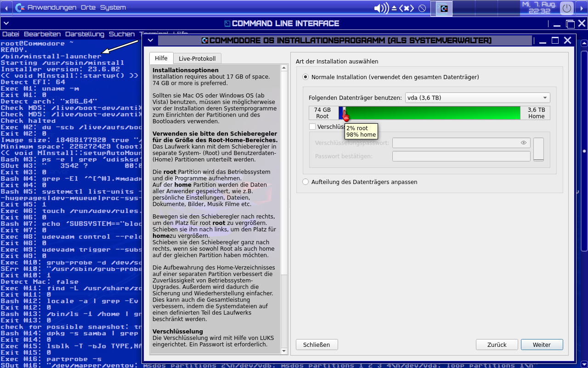Click the power icon near the clock
The width and height of the screenshot is (588, 368).
566,7
